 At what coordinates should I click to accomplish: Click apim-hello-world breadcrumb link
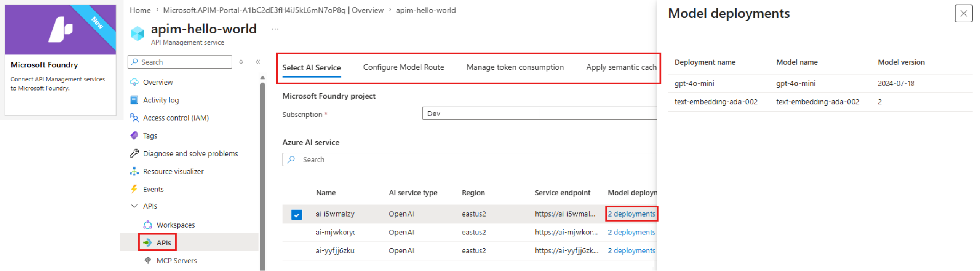426,10
